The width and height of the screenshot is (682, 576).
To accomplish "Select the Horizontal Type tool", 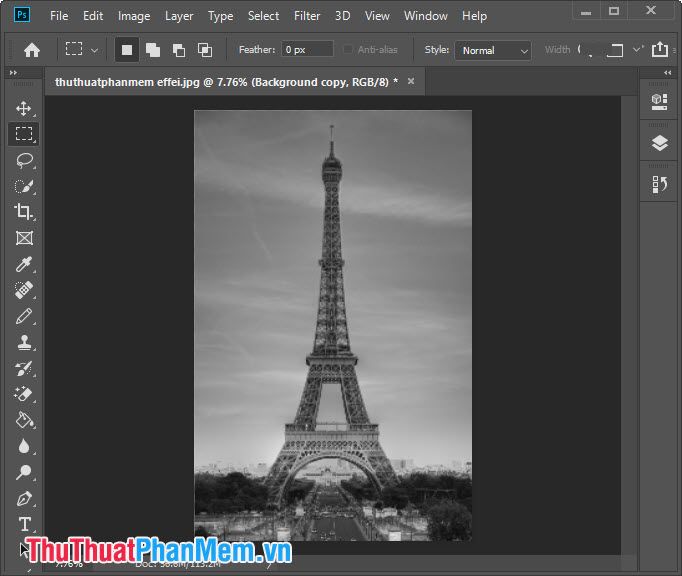I will (x=24, y=524).
